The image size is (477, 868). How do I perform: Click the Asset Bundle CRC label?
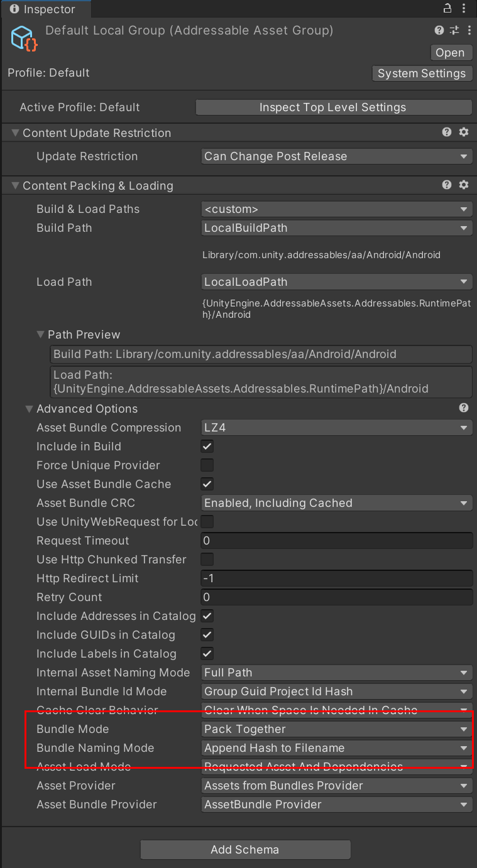point(85,503)
